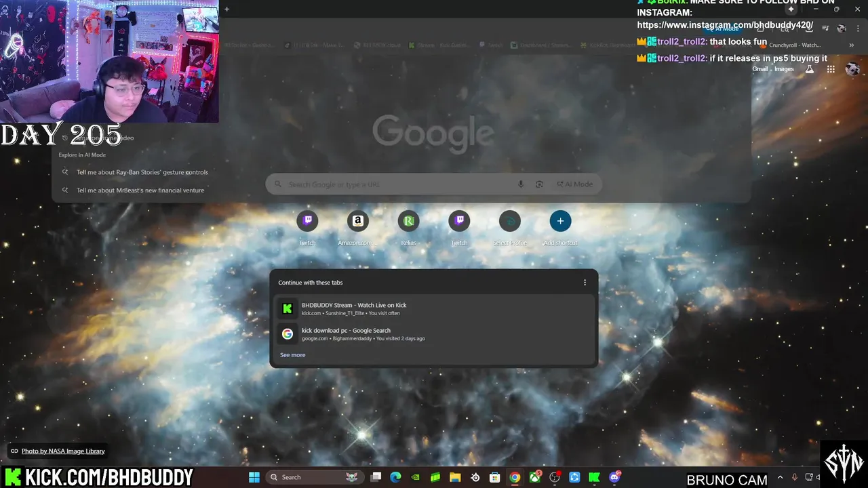This screenshot has height=488, width=868.
Task: Open the Search Labs flask icon
Action: (x=809, y=69)
